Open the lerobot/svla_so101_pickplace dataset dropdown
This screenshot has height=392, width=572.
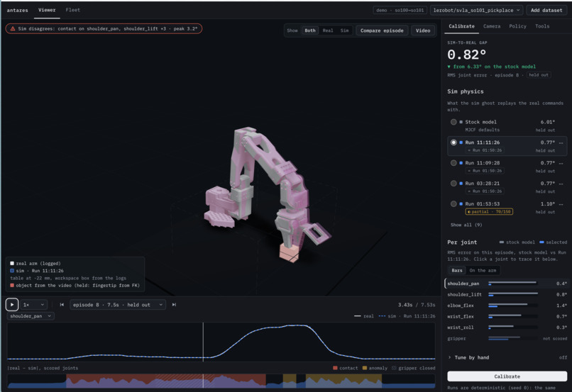476,10
